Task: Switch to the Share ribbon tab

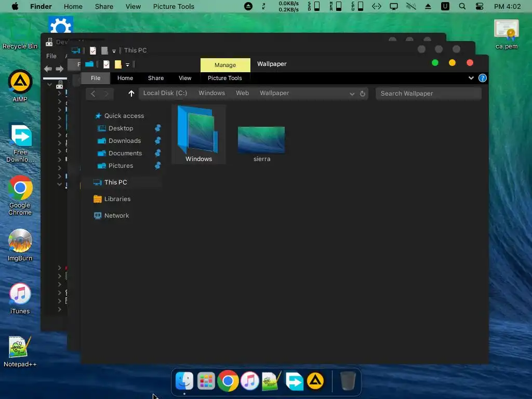Action: (x=156, y=78)
